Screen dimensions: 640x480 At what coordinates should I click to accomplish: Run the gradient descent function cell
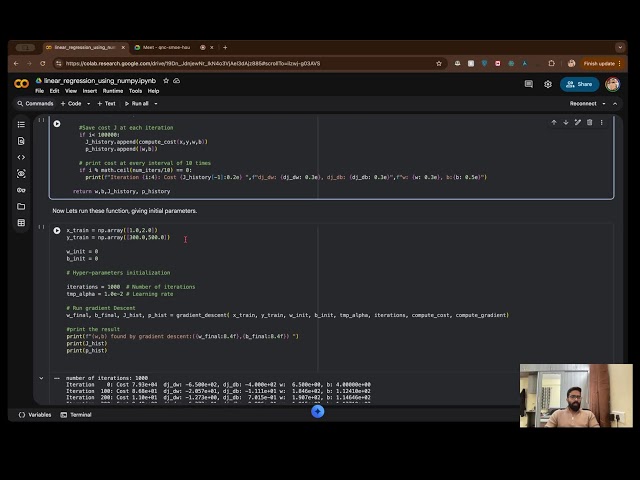click(57, 124)
